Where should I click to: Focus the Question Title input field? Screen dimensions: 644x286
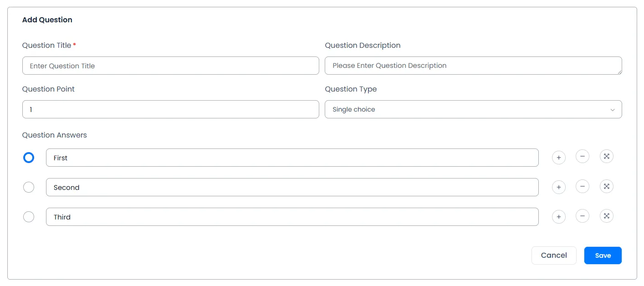(x=170, y=66)
